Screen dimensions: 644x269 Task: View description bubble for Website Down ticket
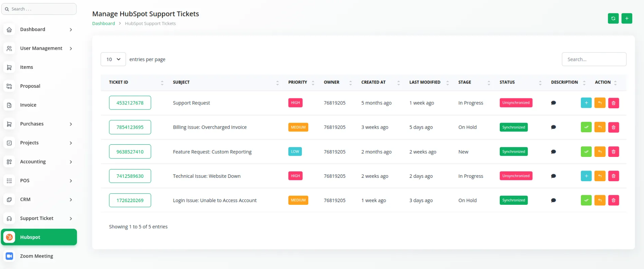click(553, 176)
